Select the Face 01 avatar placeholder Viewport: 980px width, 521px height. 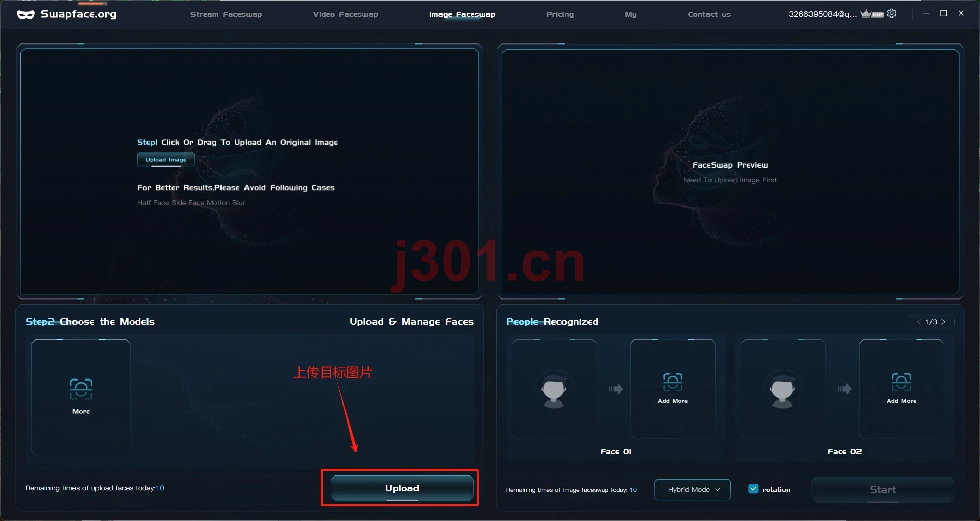(554, 389)
